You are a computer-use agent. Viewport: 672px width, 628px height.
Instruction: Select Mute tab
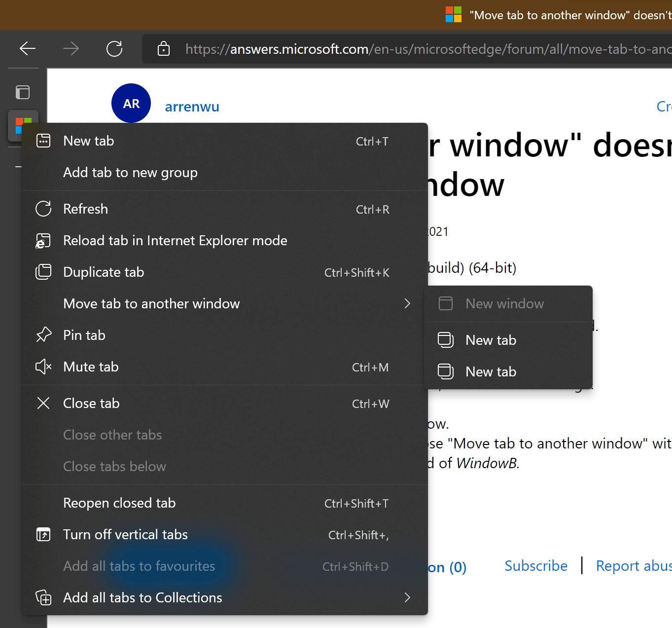225,367
